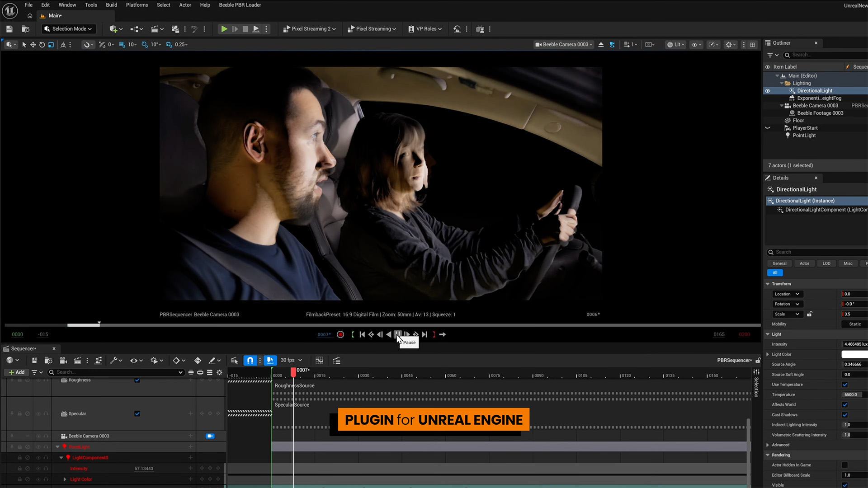Open the Beeble PBR Loader menu

[240, 5]
